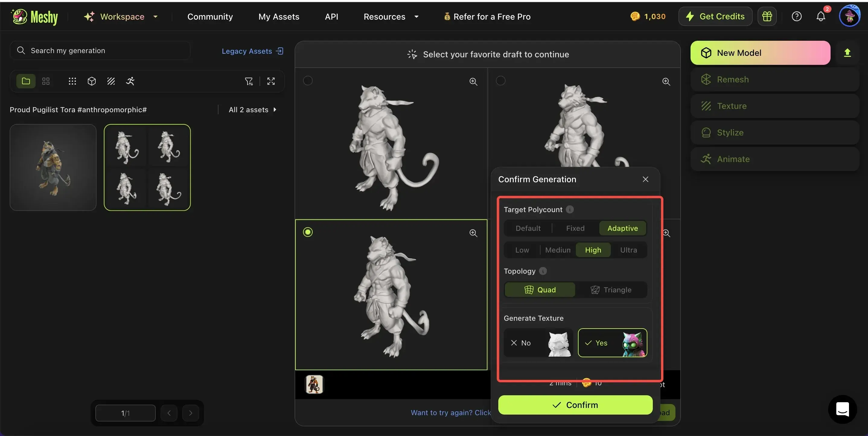Open the Community tab
Viewport: 868px width, 436px height.
[210, 17]
